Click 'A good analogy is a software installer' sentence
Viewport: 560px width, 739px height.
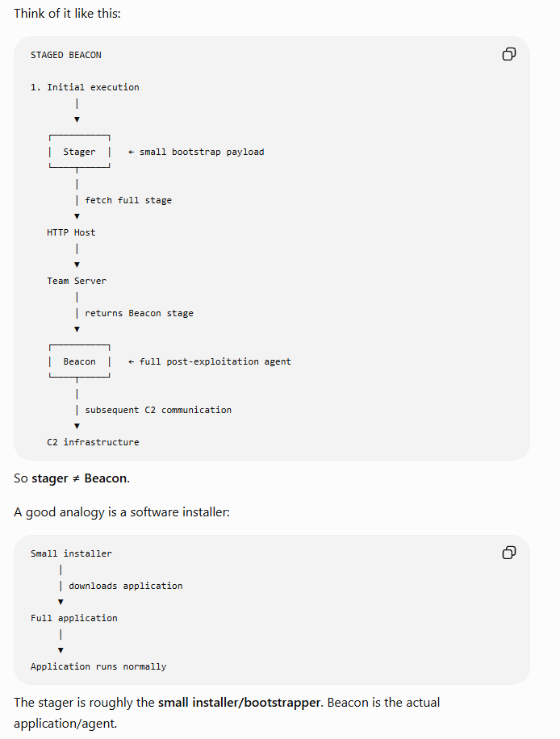(x=122, y=512)
